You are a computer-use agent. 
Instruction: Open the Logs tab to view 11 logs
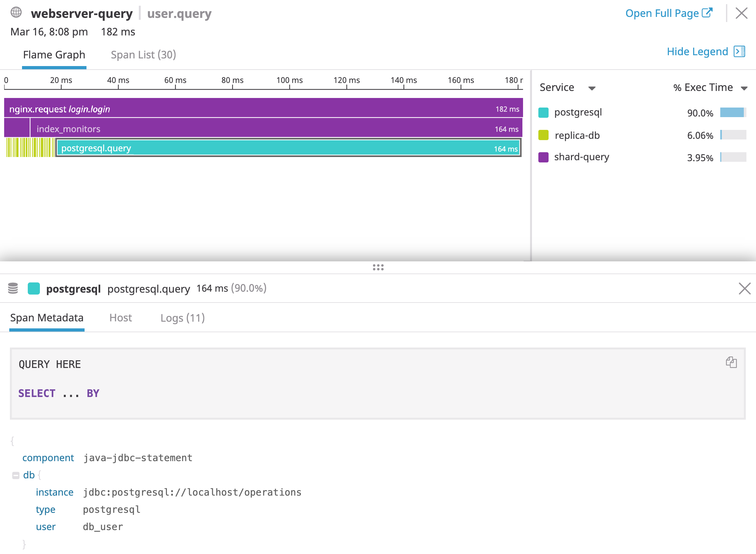[x=183, y=318]
